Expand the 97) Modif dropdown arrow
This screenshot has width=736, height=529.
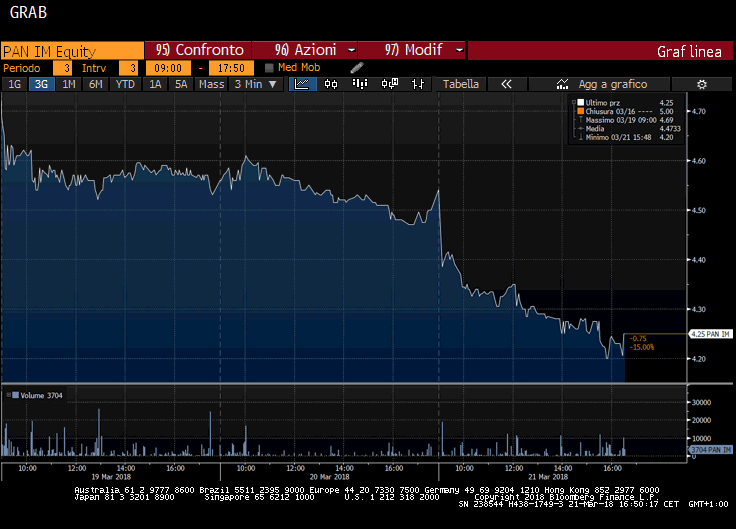(x=460, y=50)
